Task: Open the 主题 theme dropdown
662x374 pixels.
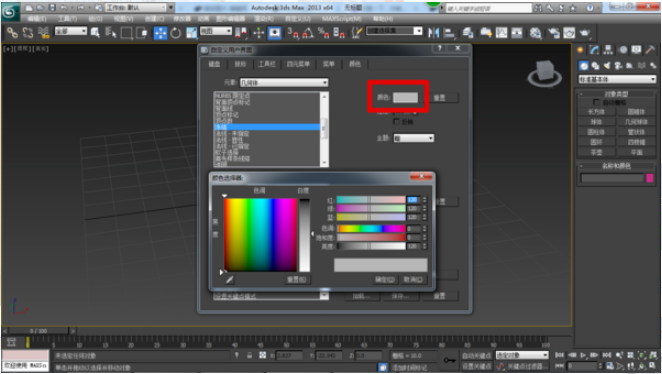Action: click(x=413, y=138)
